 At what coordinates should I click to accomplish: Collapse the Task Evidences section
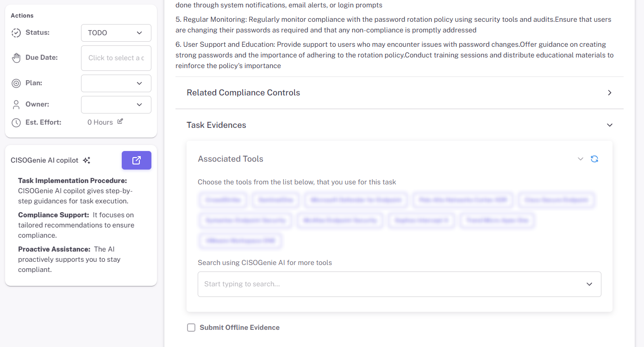pyautogui.click(x=609, y=125)
